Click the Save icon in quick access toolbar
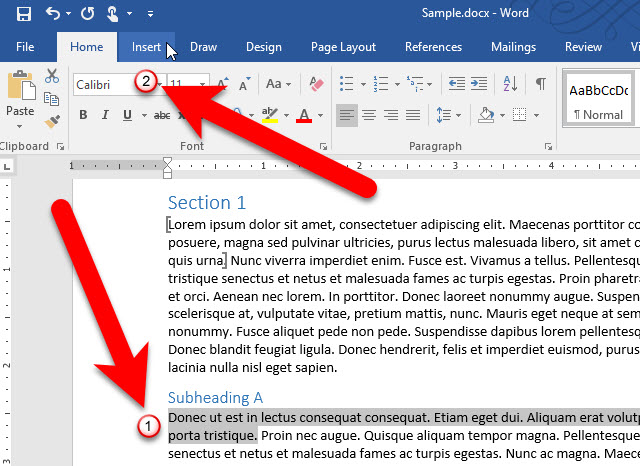The height and width of the screenshot is (466, 640). pyautogui.click(x=24, y=14)
